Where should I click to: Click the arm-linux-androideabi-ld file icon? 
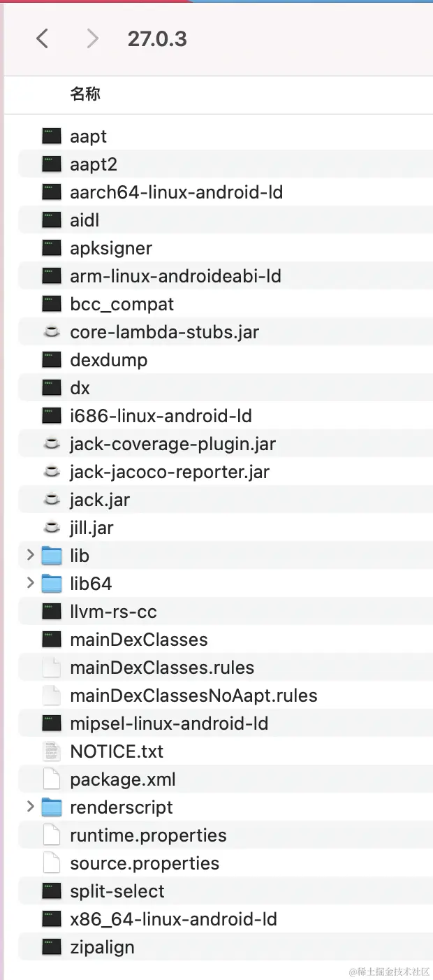52,276
